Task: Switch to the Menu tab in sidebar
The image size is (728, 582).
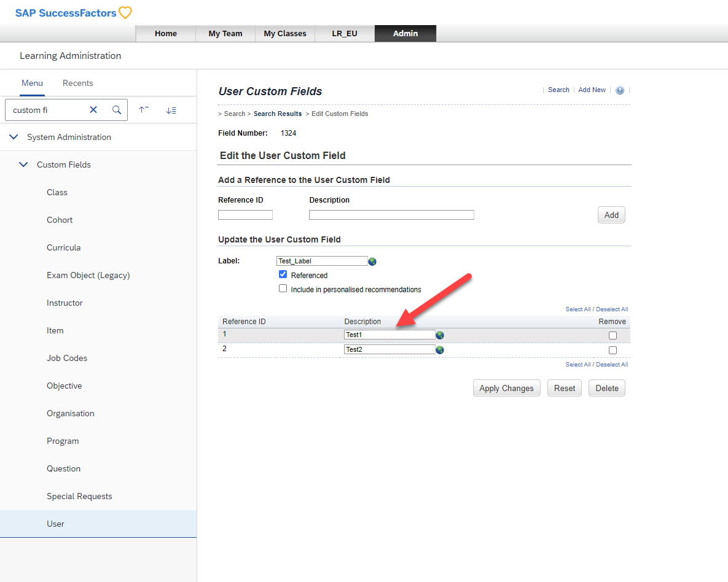Action: [32, 83]
